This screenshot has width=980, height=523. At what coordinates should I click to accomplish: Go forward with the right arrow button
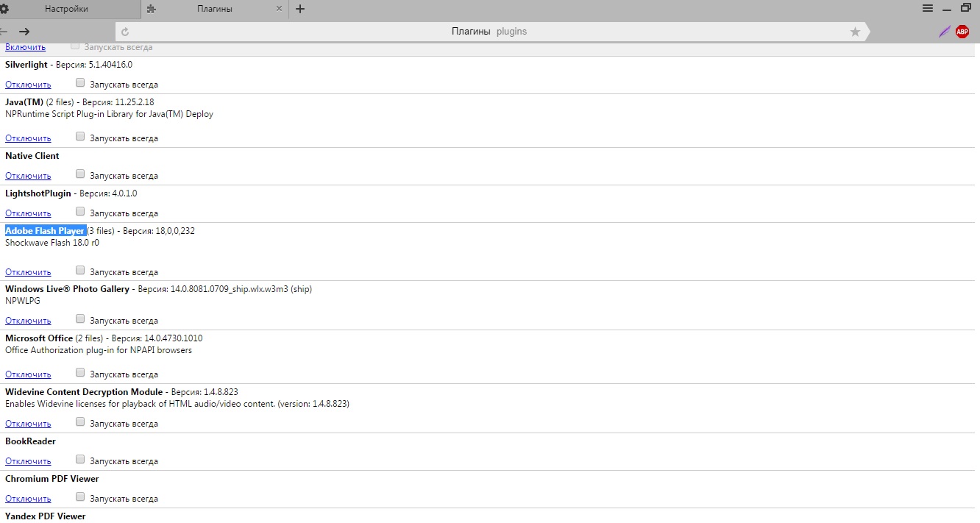pos(24,32)
